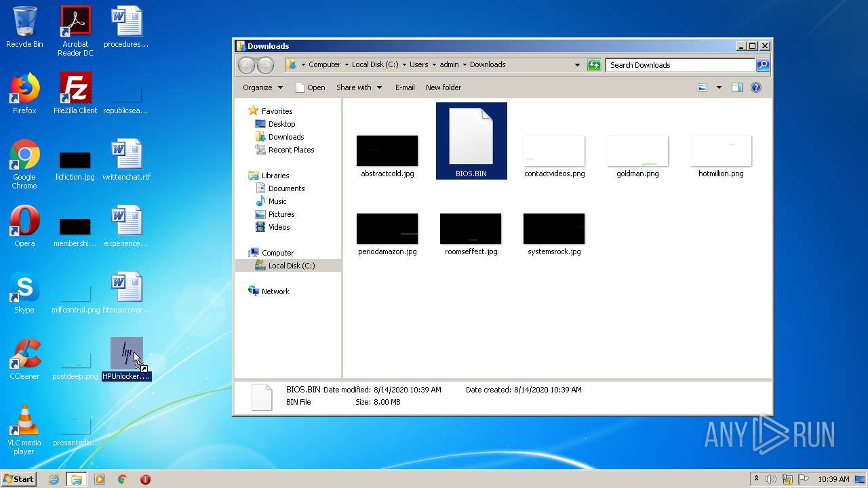Expand the Local Disk (C:) breadcrumb arrow
The image size is (868, 488).
(404, 65)
